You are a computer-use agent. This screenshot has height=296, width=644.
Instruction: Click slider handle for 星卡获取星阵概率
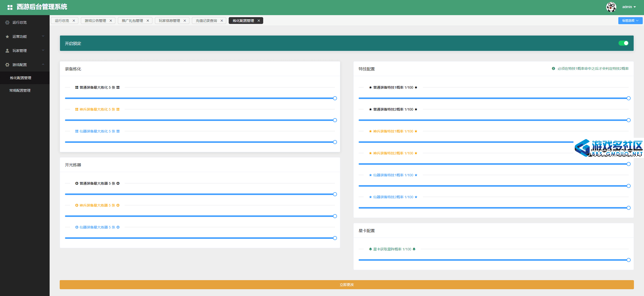tap(629, 260)
